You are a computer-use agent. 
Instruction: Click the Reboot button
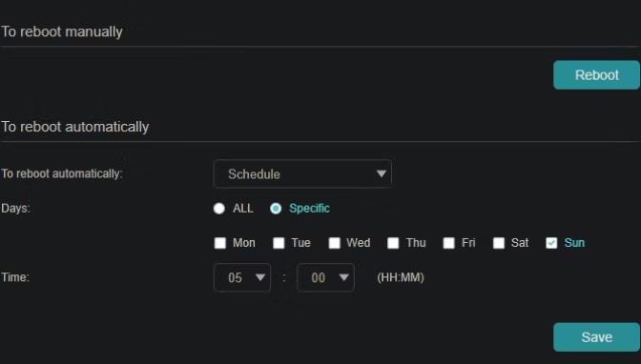point(596,75)
